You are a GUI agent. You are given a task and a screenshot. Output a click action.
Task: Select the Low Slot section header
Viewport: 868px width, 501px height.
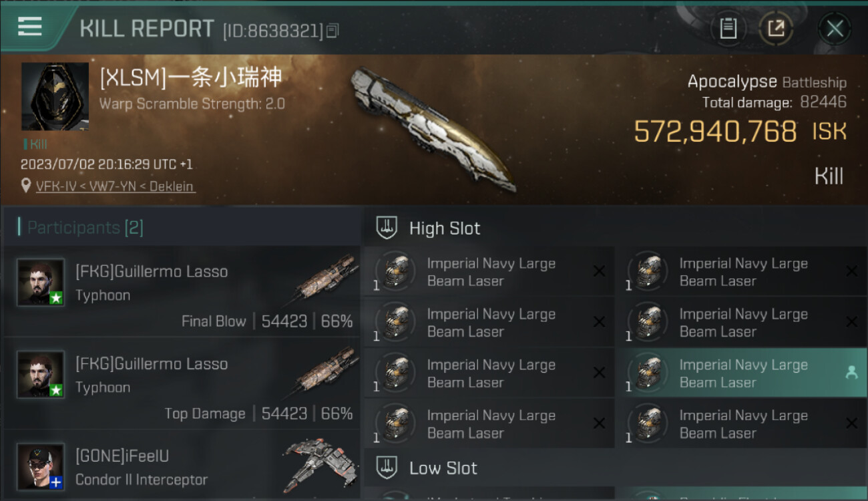[x=443, y=468]
